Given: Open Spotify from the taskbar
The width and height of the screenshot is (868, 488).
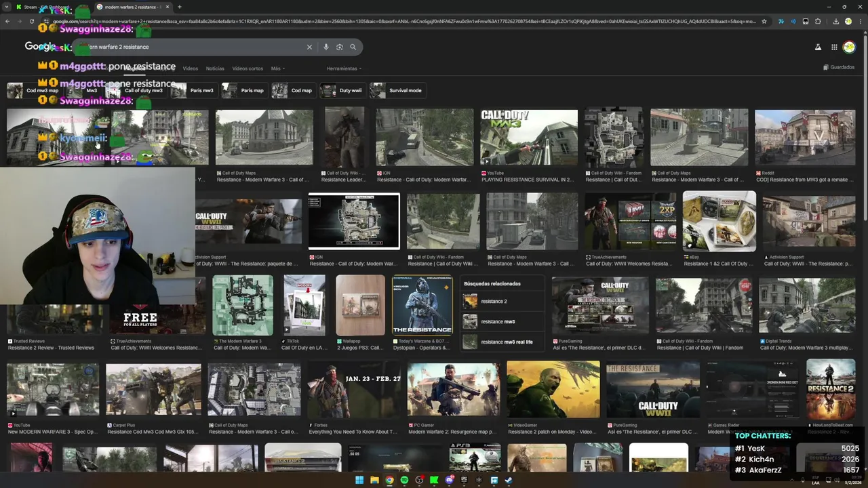Looking at the screenshot, I should tap(404, 481).
